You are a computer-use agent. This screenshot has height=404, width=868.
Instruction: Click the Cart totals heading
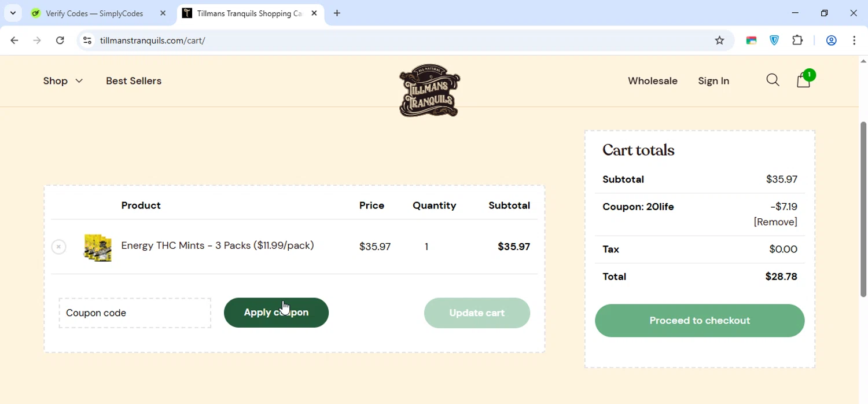click(638, 150)
